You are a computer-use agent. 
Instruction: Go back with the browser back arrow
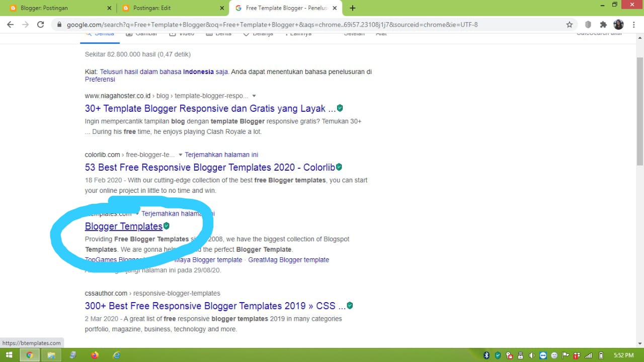11,24
